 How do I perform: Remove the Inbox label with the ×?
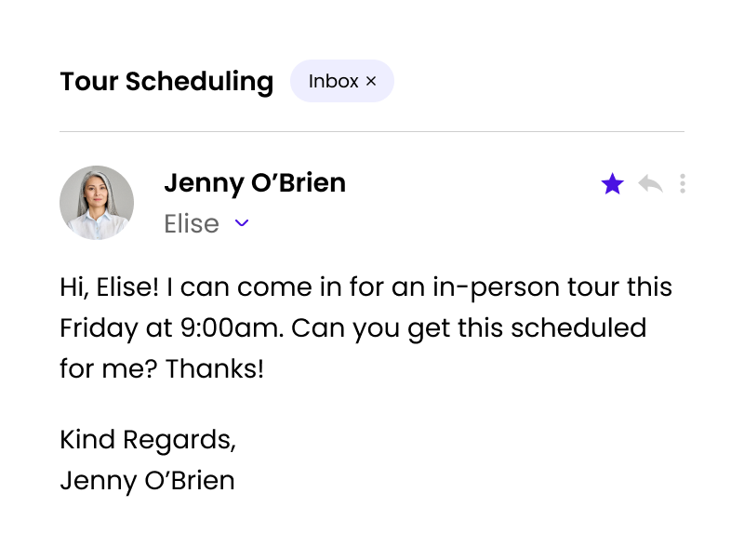(x=371, y=82)
